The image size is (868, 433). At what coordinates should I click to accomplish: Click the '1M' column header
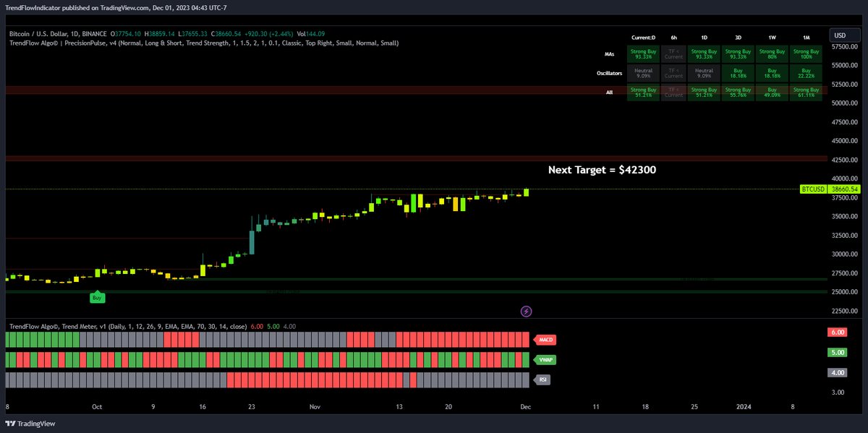click(806, 36)
